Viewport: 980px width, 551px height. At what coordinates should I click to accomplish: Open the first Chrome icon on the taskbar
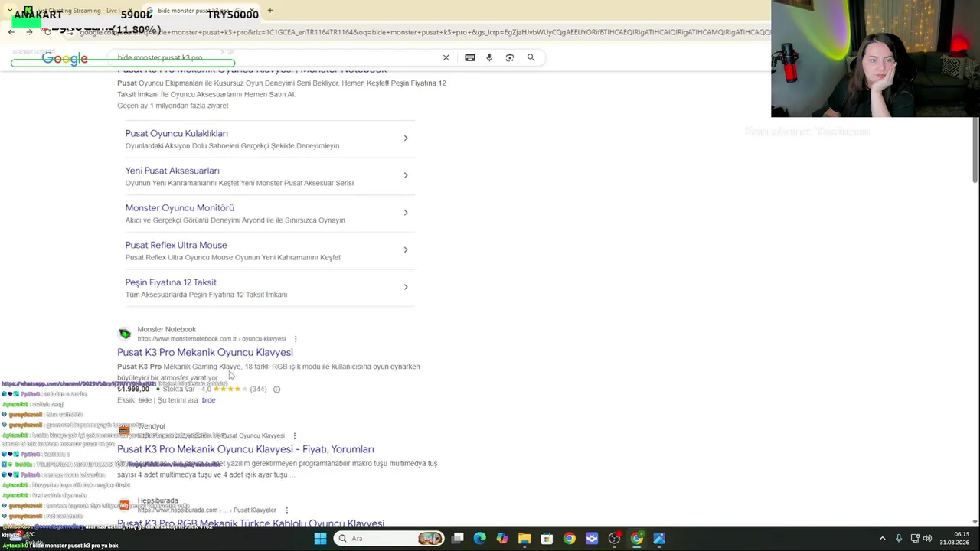tap(570, 539)
